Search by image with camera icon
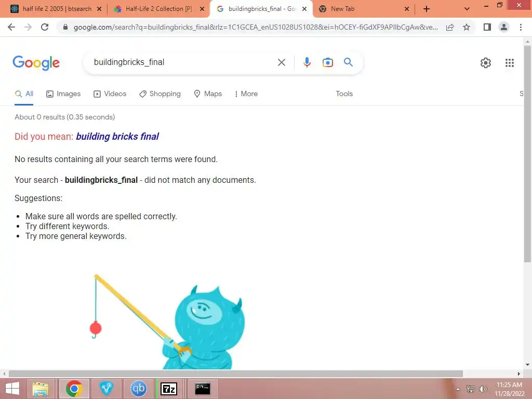Viewport: 532px width, 399px height. [327, 62]
